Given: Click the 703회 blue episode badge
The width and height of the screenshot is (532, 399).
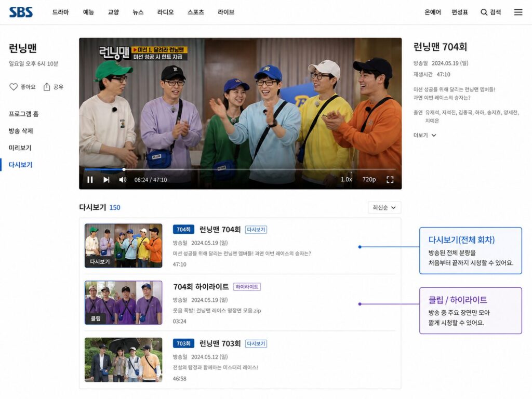Looking at the screenshot, I should (x=183, y=343).
